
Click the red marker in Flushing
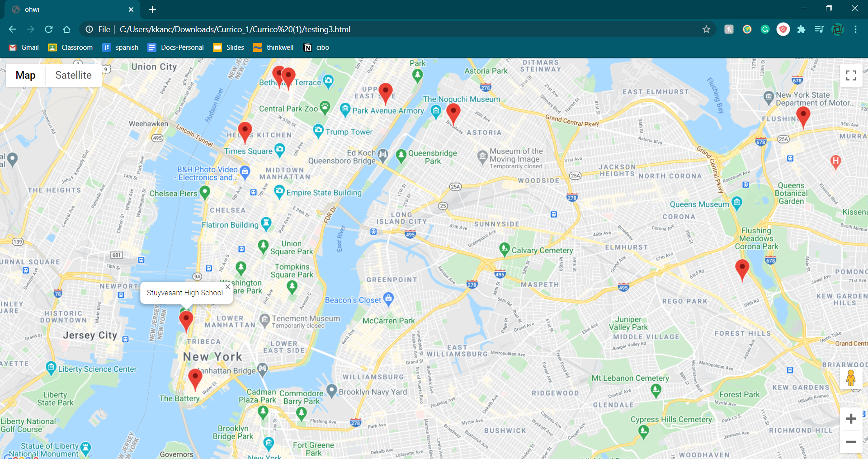[x=803, y=118]
